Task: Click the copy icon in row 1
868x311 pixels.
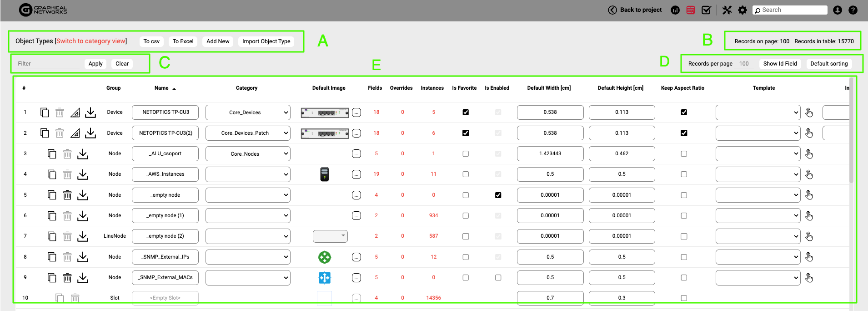Action: point(45,112)
